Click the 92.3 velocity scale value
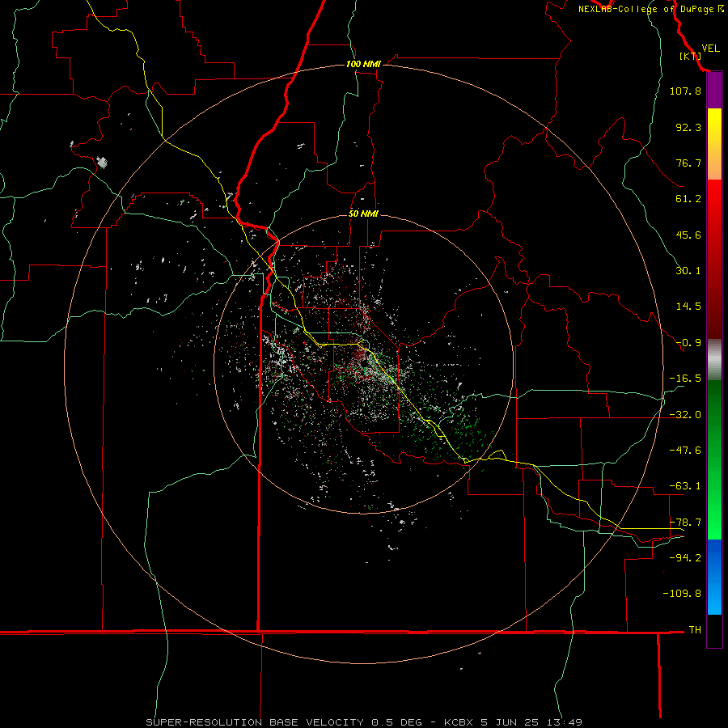The image size is (728, 728). coord(688,127)
